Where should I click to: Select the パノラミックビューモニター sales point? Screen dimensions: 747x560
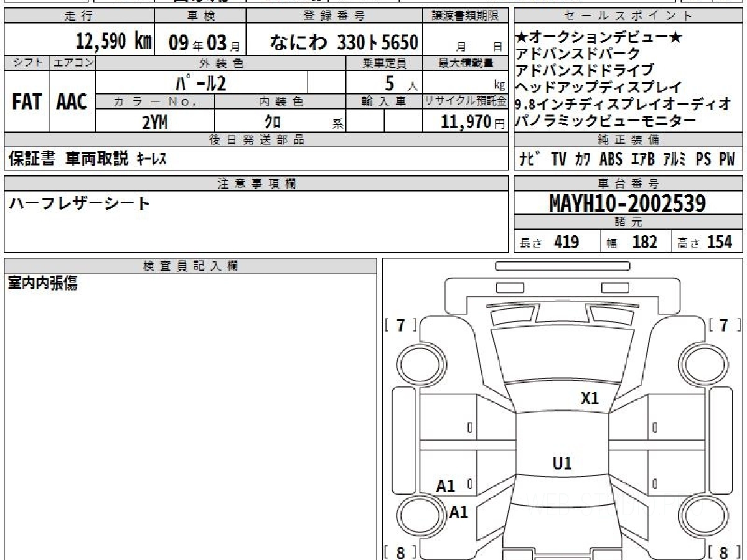coord(606,121)
